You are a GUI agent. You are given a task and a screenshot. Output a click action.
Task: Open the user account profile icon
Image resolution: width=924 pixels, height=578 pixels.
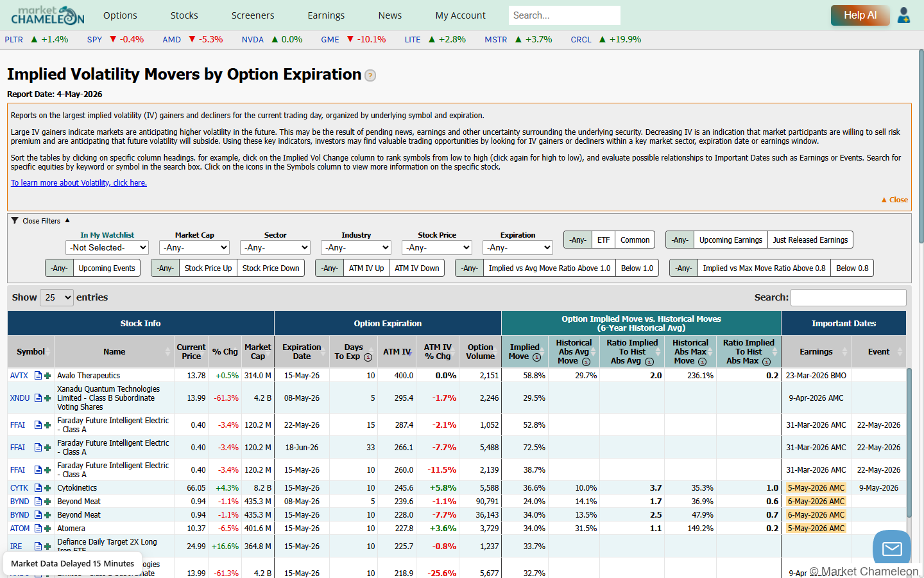tap(904, 15)
